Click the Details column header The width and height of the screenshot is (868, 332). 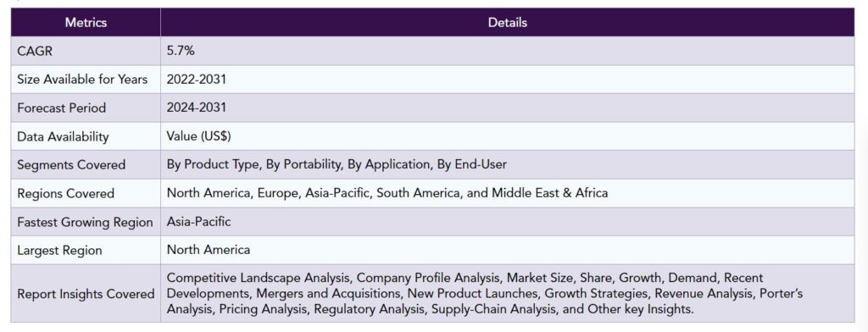(x=508, y=23)
